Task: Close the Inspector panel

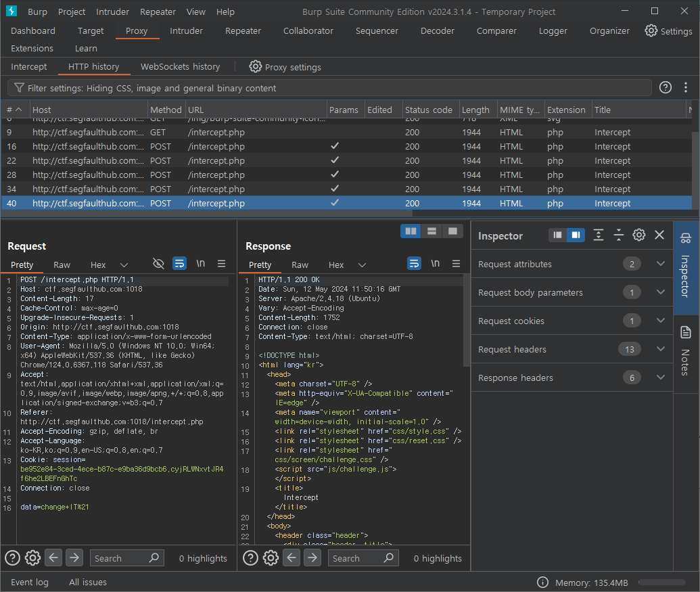Action: coord(659,235)
